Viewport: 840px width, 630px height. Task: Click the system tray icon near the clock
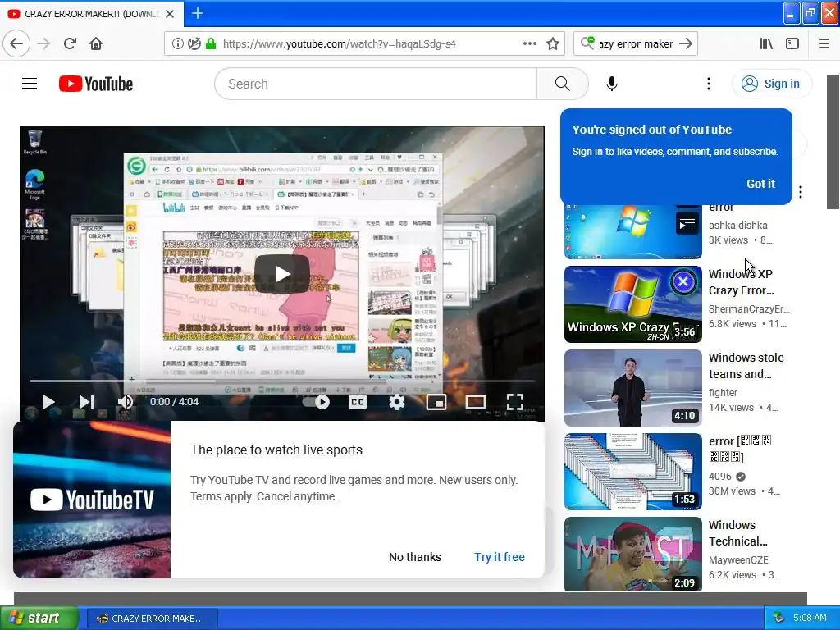pos(778,619)
